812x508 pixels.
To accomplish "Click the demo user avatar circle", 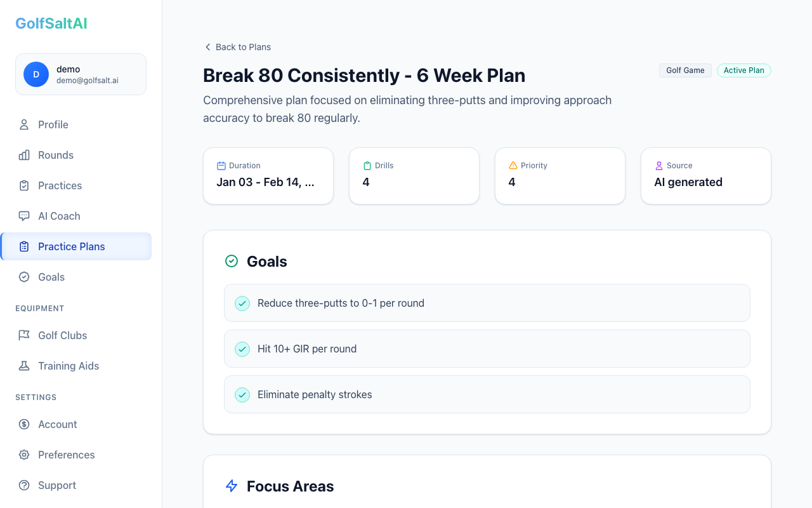I will pyautogui.click(x=36, y=74).
